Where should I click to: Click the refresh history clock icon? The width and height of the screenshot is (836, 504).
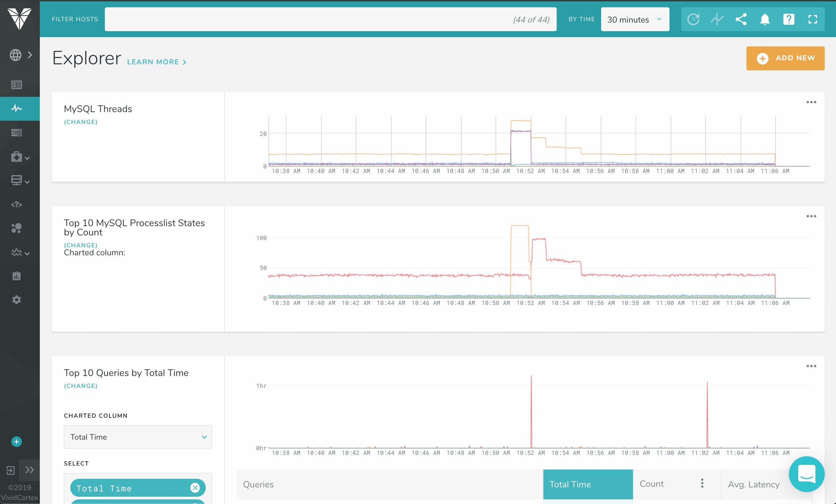point(693,19)
